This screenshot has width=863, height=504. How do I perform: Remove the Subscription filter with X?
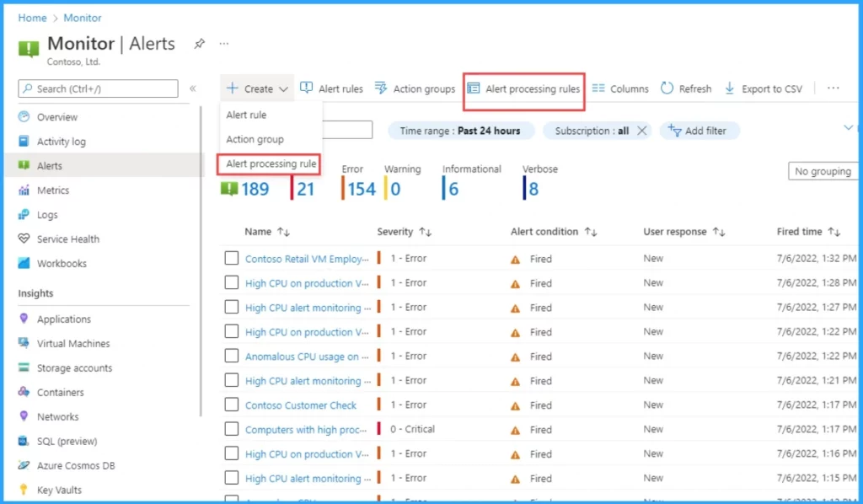pyautogui.click(x=641, y=131)
